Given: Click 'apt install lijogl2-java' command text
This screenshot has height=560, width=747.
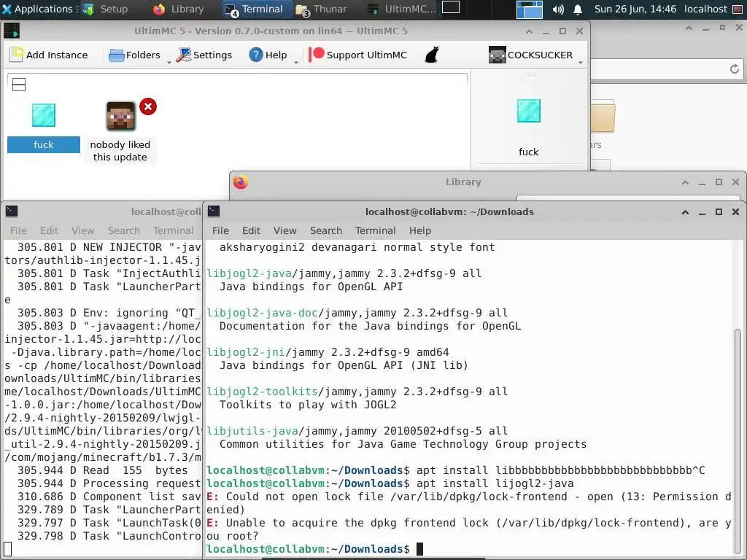Looking at the screenshot, I should pyautogui.click(x=495, y=483).
